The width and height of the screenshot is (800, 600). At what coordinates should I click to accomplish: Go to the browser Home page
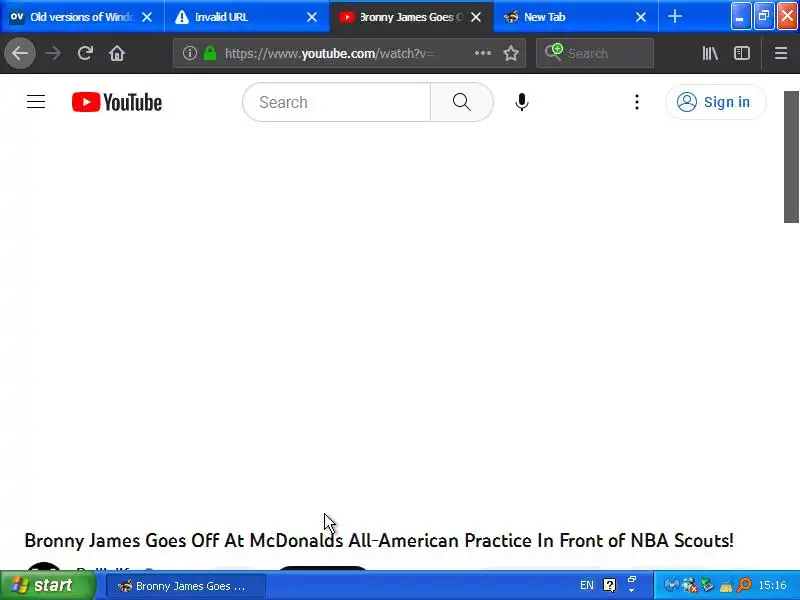click(117, 53)
